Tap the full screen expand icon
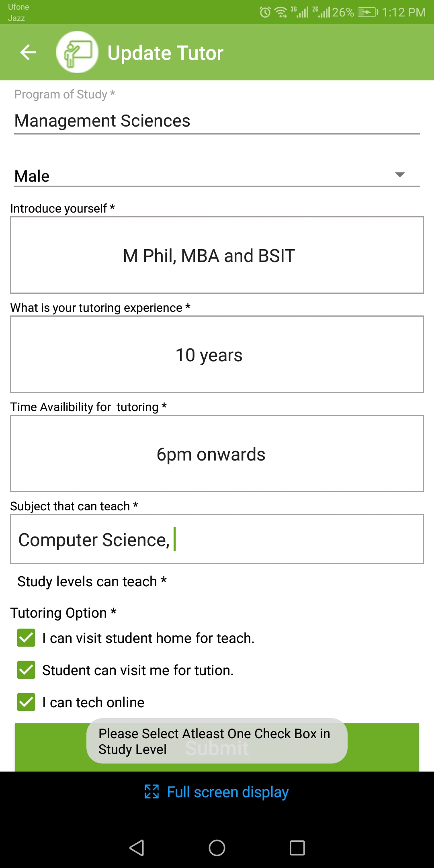 pyautogui.click(x=152, y=792)
